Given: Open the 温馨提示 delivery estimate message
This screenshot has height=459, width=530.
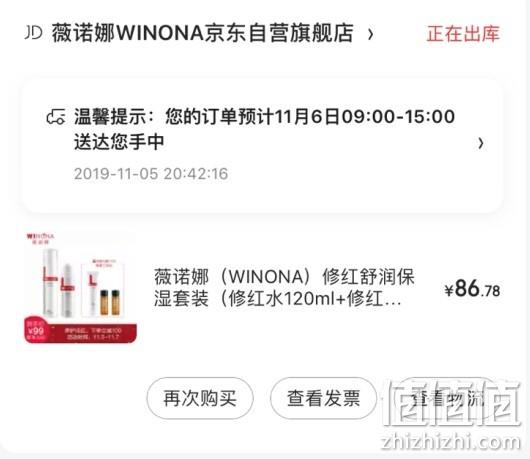Looking at the screenshot, I should [x=264, y=129].
